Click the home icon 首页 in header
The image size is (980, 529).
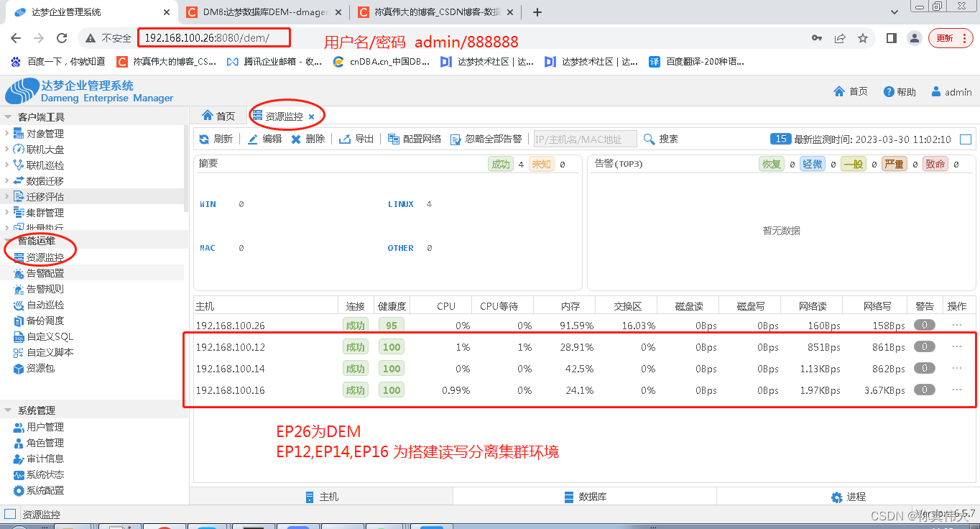click(839, 91)
